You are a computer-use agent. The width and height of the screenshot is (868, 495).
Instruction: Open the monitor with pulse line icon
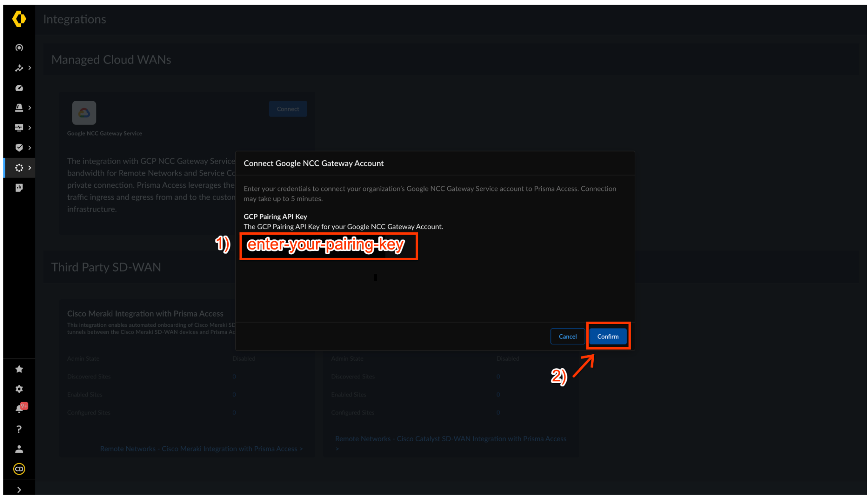(x=19, y=128)
